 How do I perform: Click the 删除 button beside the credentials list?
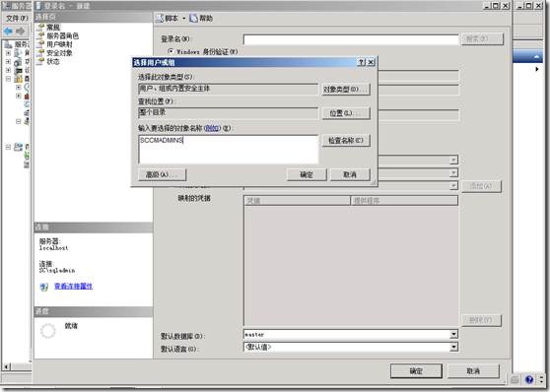tap(481, 320)
